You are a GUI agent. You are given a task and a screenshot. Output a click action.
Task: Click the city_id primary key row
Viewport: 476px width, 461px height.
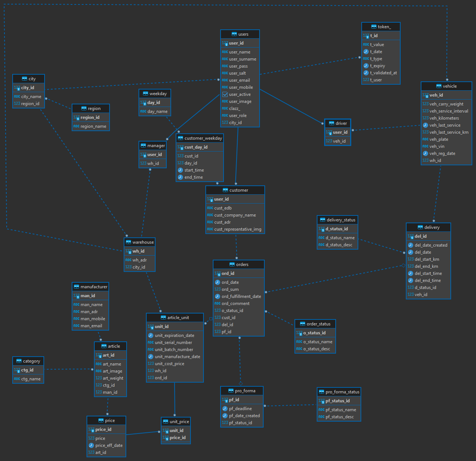coord(28,88)
